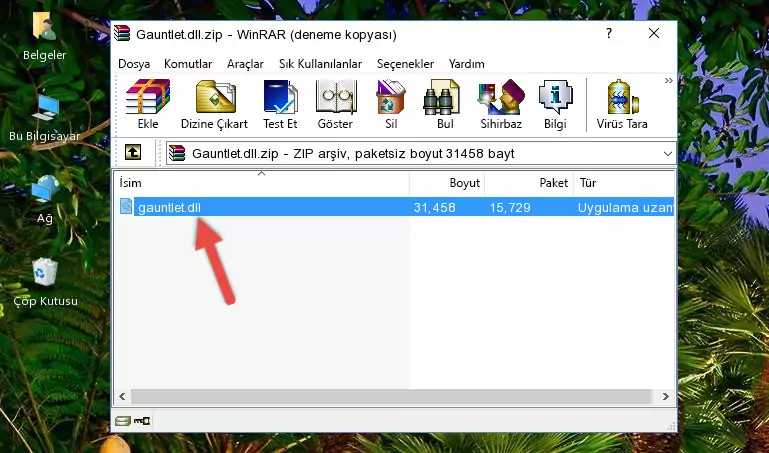The image size is (769, 453).
Task: Click the 15,729 packed size value
Action: [510, 207]
